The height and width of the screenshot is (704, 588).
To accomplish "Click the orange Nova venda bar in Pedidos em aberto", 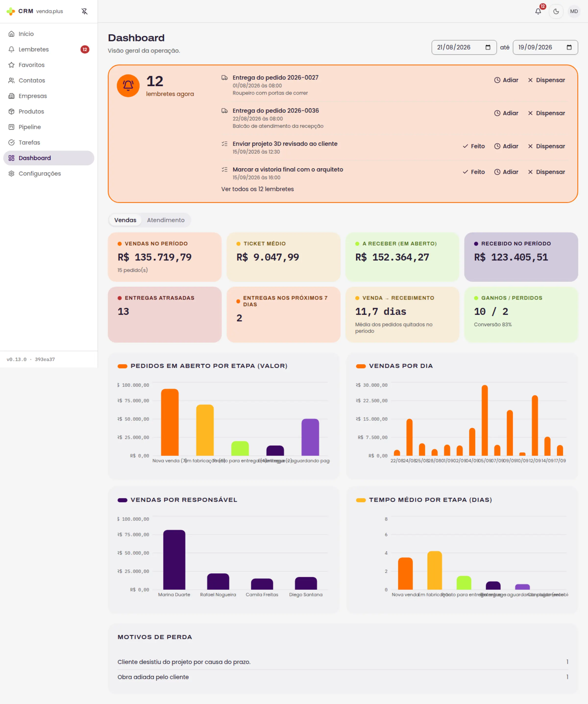I will click(x=170, y=422).
